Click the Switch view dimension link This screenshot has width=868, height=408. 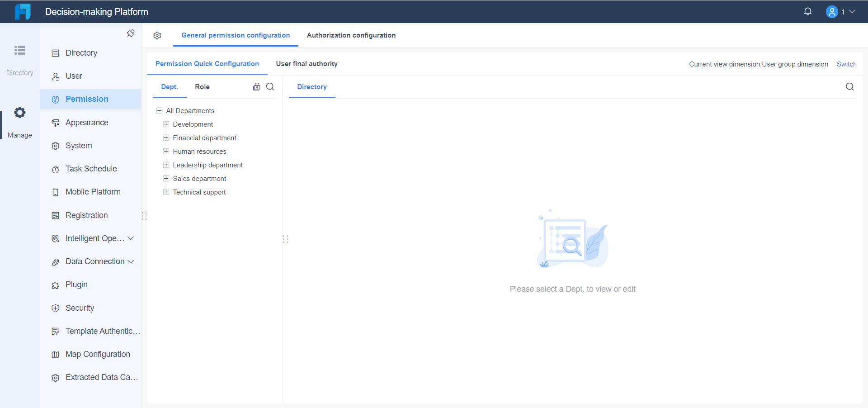point(846,64)
